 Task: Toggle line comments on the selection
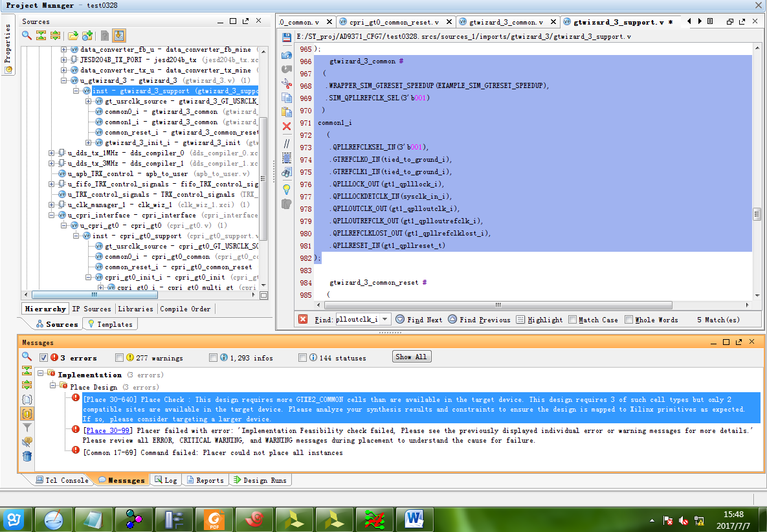tap(286, 142)
